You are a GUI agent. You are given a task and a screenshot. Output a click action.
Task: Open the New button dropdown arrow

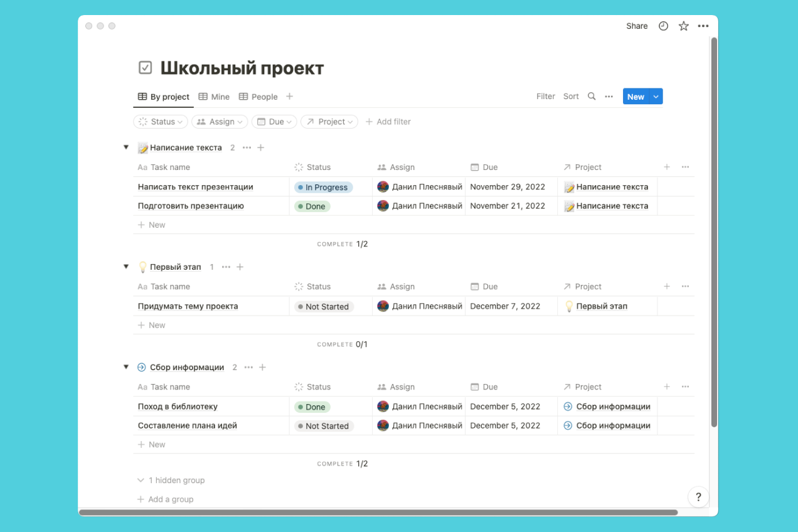pyautogui.click(x=656, y=97)
